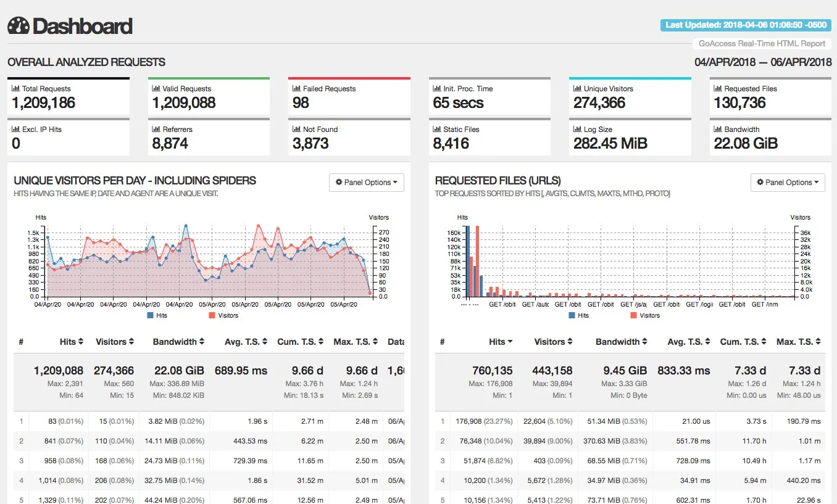Click the Failed Requests chart icon

pyautogui.click(x=297, y=89)
